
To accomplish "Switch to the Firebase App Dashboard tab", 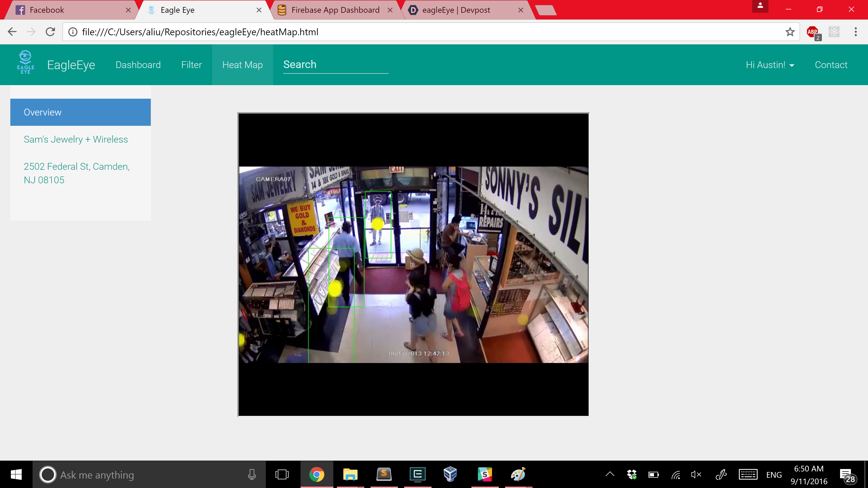I will pyautogui.click(x=335, y=10).
